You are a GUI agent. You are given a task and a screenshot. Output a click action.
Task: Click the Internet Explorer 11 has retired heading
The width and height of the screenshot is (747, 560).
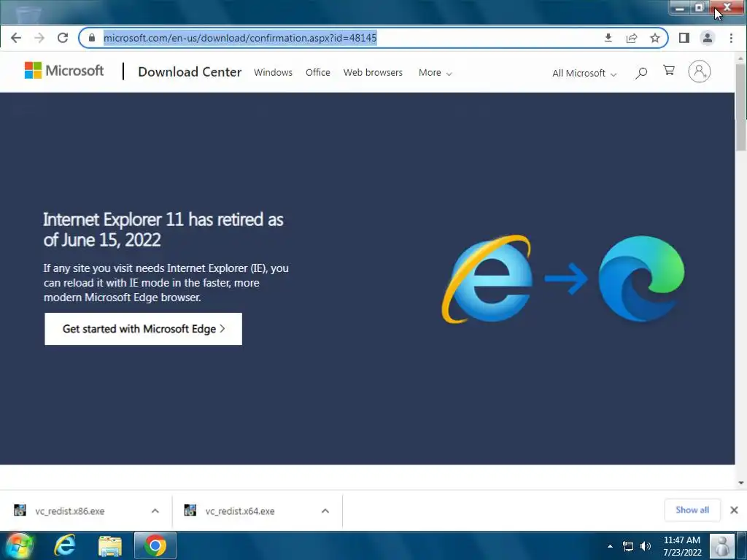click(x=163, y=230)
